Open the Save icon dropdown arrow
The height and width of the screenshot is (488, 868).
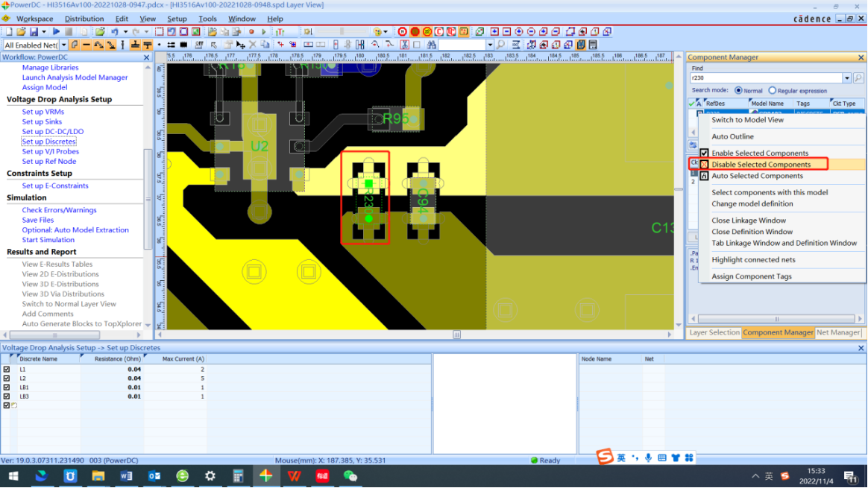point(44,31)
